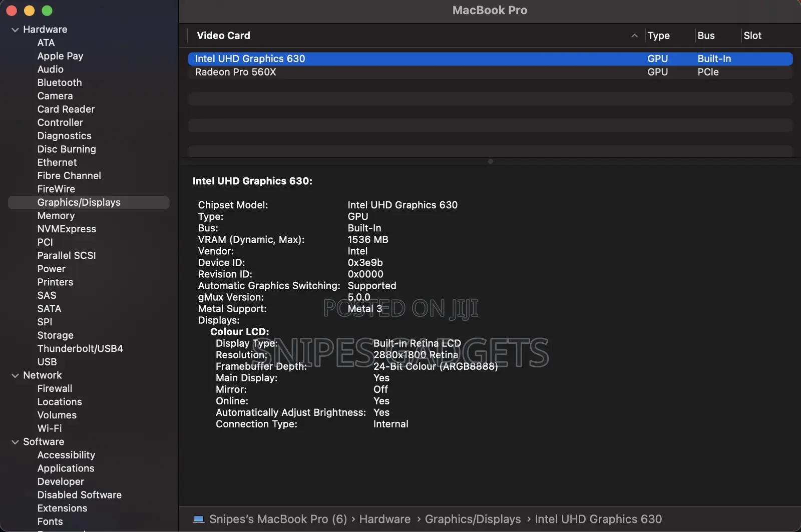Select Storage in the sidebar
This screenshot has width=801, height=532.
tap(56, 335)
